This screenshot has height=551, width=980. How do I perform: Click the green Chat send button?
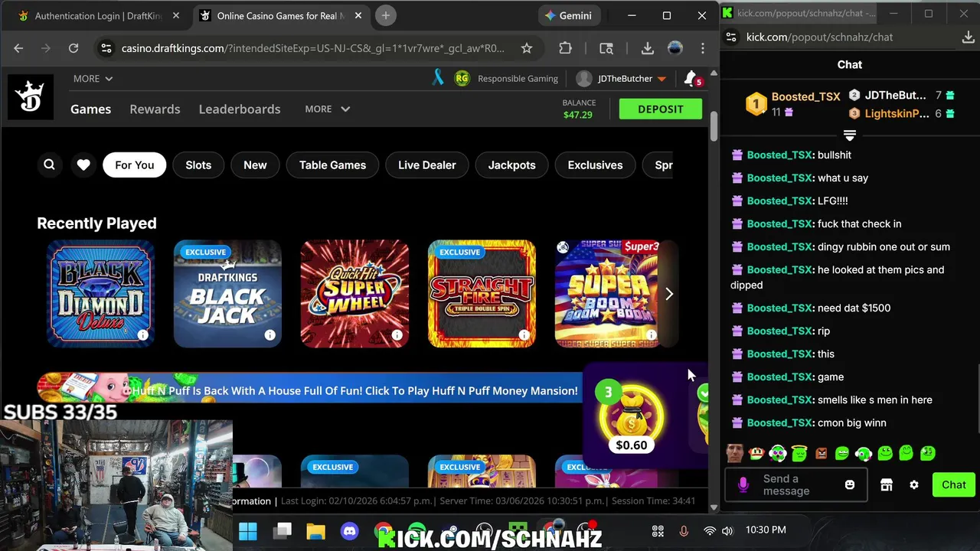pos(954,485)
